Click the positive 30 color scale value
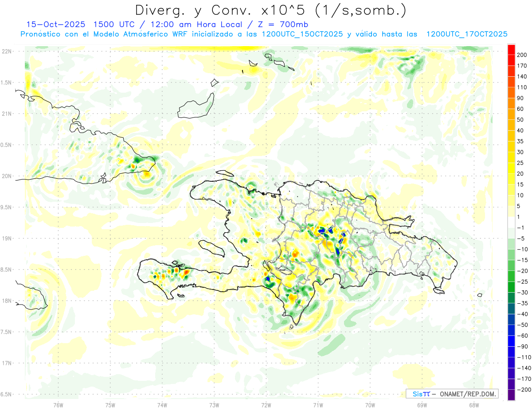532x411 pixels. click(x=520, y=153)
